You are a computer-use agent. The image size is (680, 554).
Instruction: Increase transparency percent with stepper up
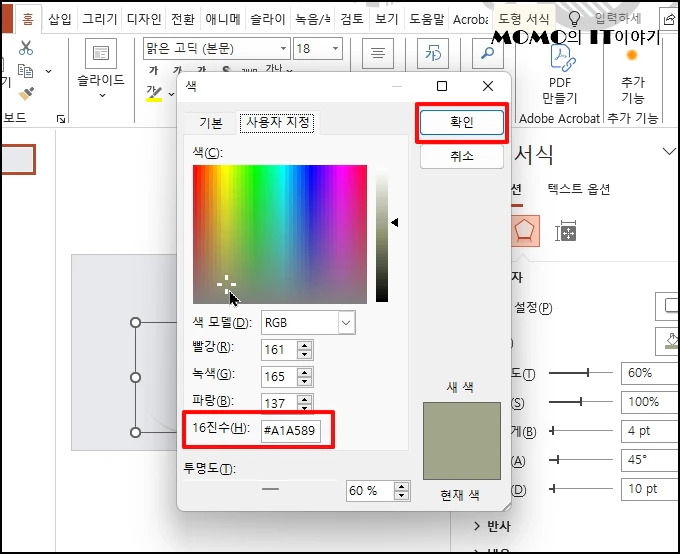point(402,487)
